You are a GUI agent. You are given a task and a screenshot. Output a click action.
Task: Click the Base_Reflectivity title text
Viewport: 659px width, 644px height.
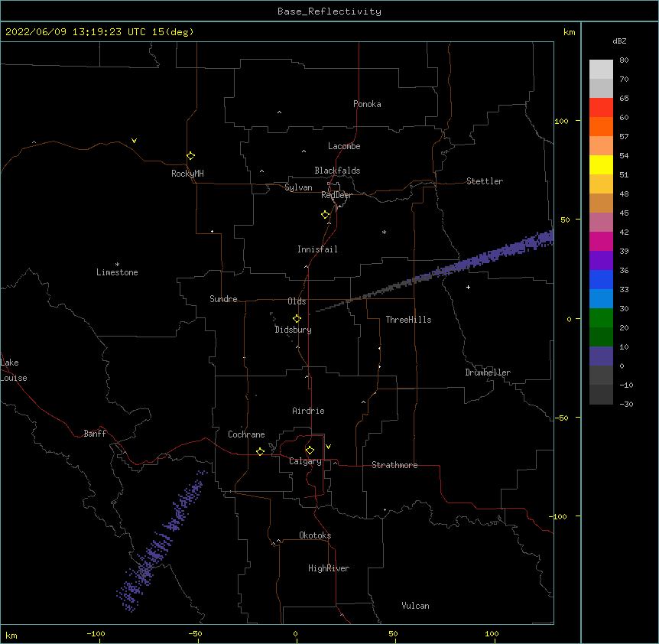[x=329, y=11]
